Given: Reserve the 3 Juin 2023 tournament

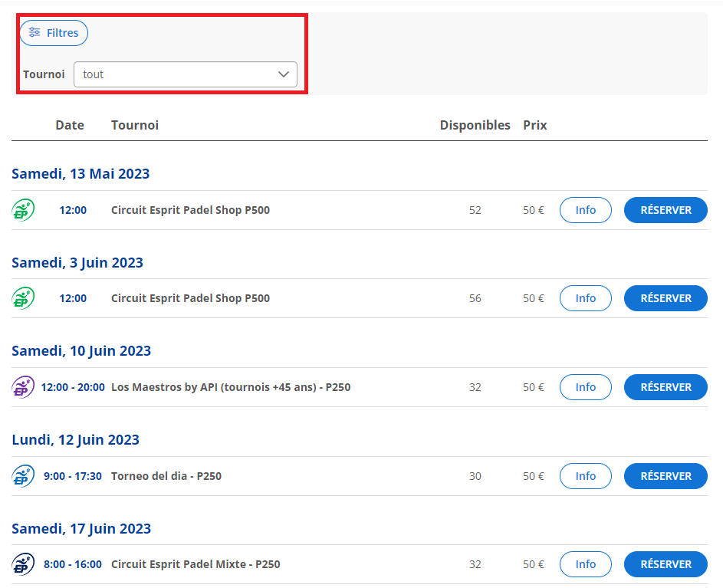Looking at the screenshot, I should (665, 298).
